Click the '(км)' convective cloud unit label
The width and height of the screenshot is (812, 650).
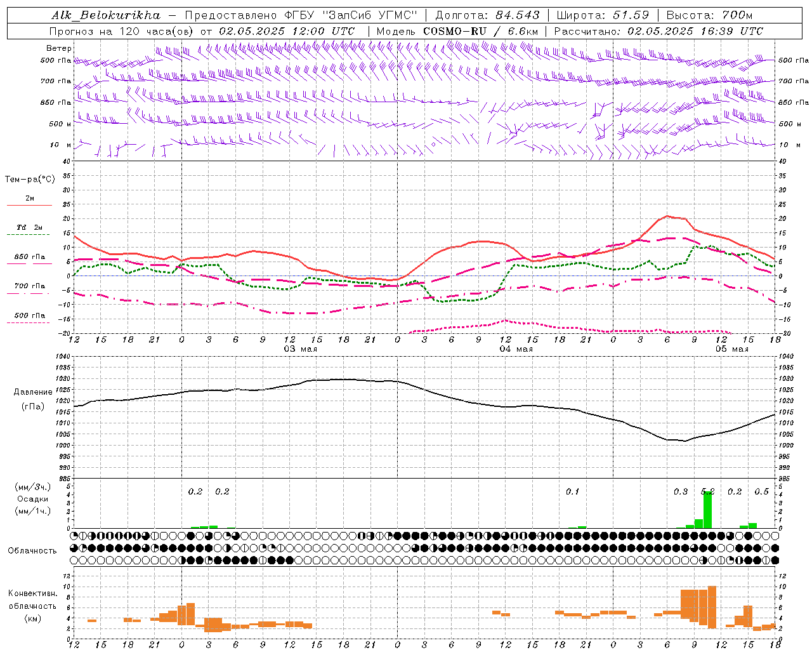pyautogui.click(x=32, y=618)
